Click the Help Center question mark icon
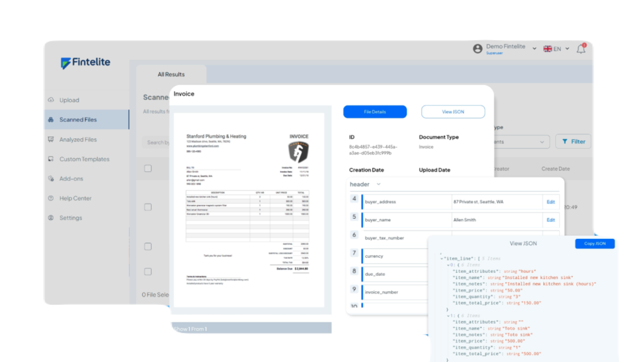644x362 pixels. (x=51, y=198)
